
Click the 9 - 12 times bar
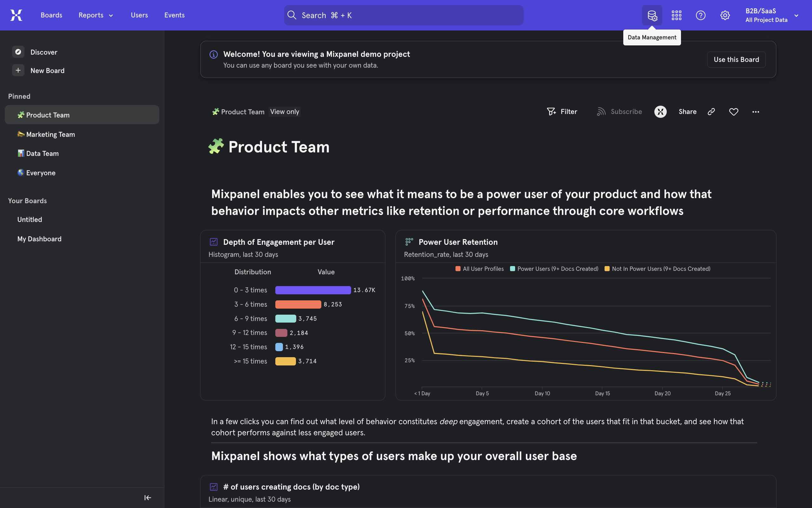281,333
